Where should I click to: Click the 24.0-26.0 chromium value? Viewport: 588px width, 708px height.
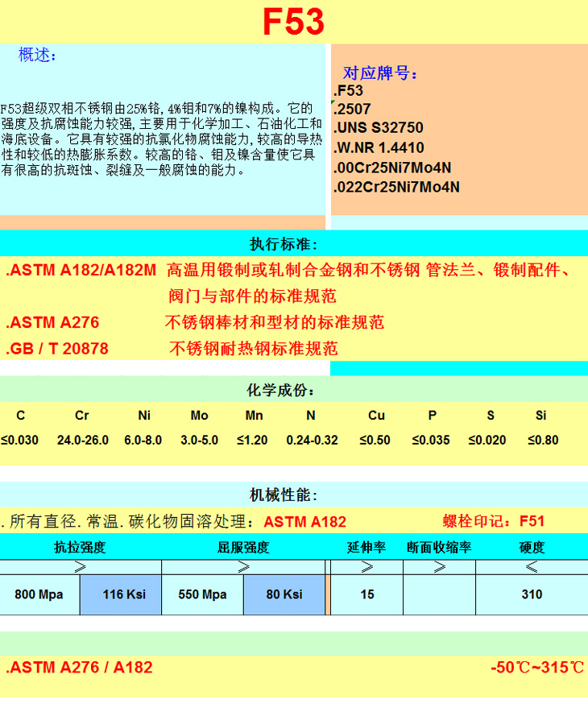pyautogui.click(x=83, y=441)
